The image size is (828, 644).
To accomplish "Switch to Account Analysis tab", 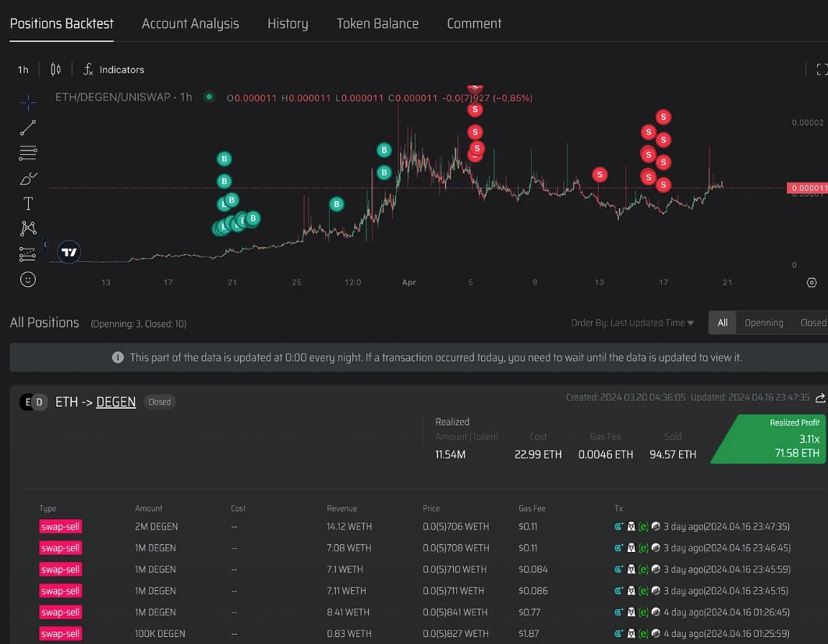I will point(190,23).
